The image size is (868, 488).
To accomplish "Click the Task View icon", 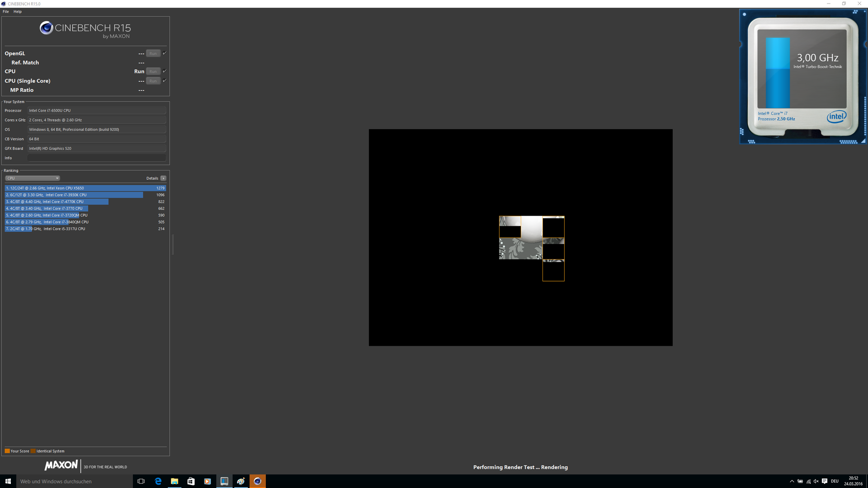I will 141,481.
